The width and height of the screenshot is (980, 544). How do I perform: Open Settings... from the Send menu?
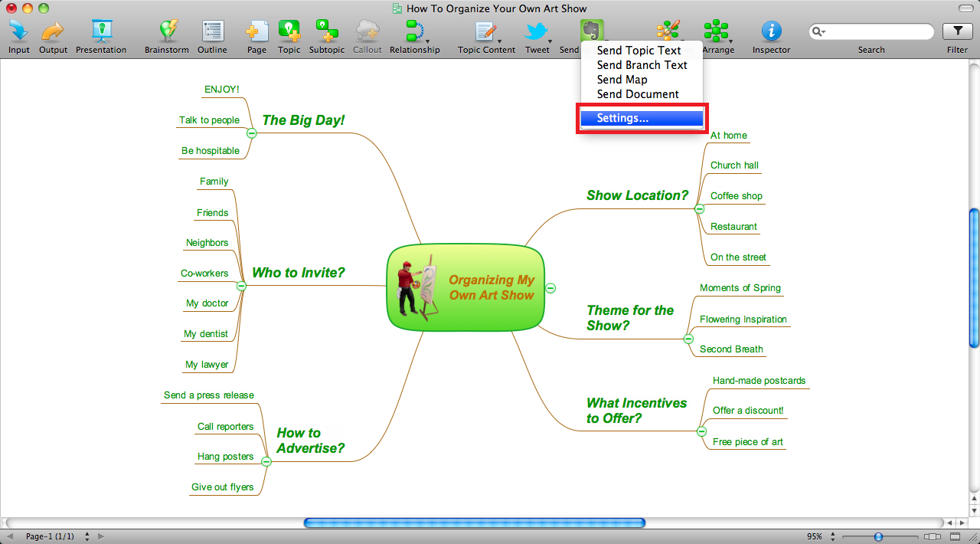point(642,118)
